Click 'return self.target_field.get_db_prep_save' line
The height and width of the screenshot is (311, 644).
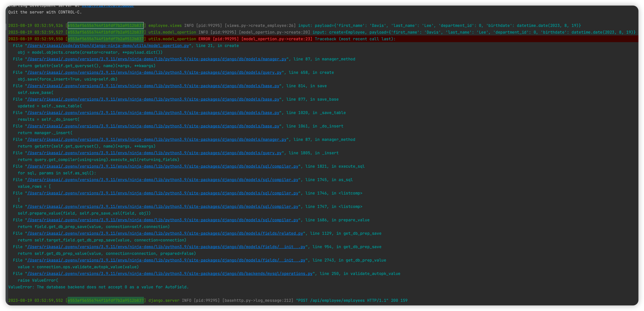pos(102,240)
